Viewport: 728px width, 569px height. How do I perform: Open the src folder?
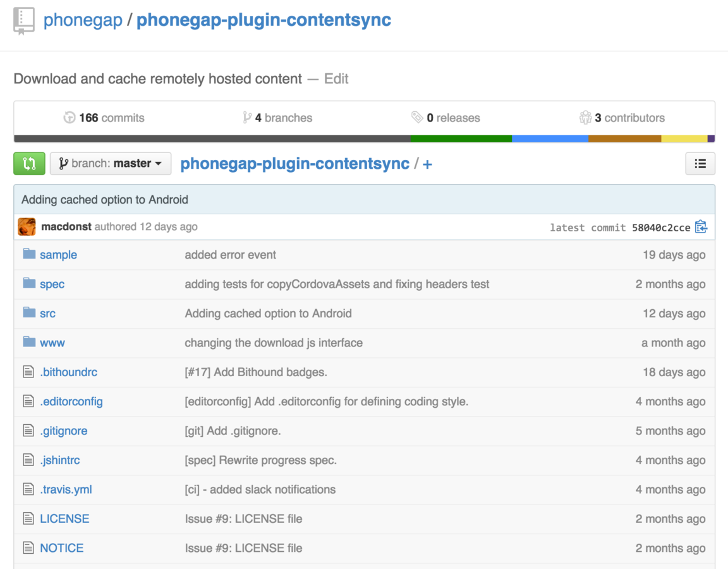point(47,313)
